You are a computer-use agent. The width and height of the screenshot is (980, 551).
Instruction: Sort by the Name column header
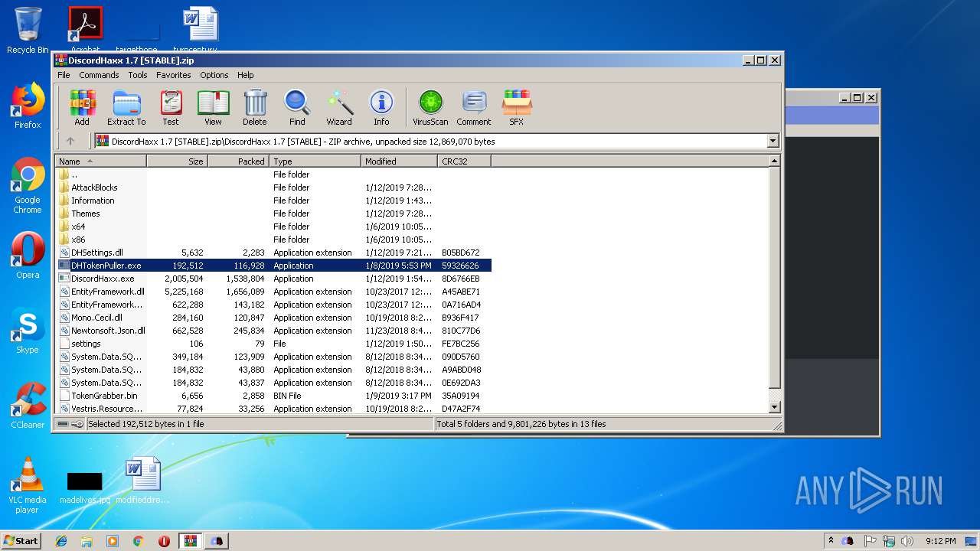[100, 161]
